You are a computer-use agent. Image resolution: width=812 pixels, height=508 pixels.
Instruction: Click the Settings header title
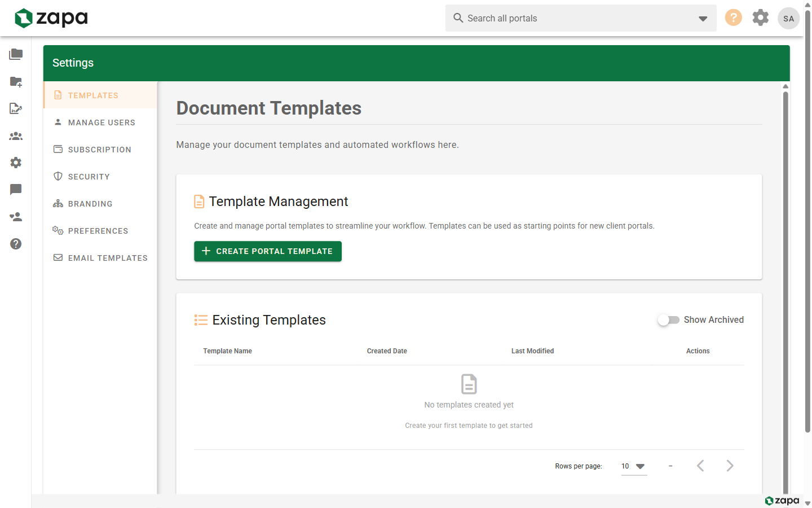pyautogui.click(x=73, y=63)
